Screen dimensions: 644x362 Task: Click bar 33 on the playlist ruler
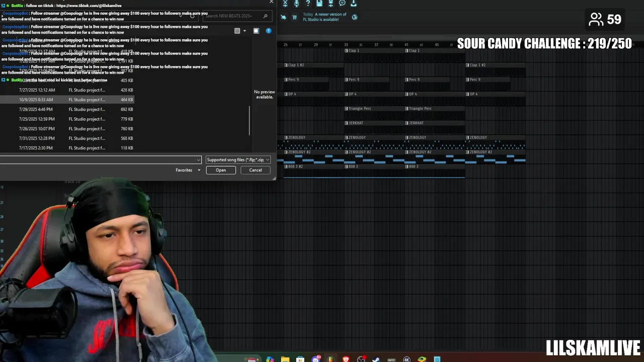click(346, 45)
